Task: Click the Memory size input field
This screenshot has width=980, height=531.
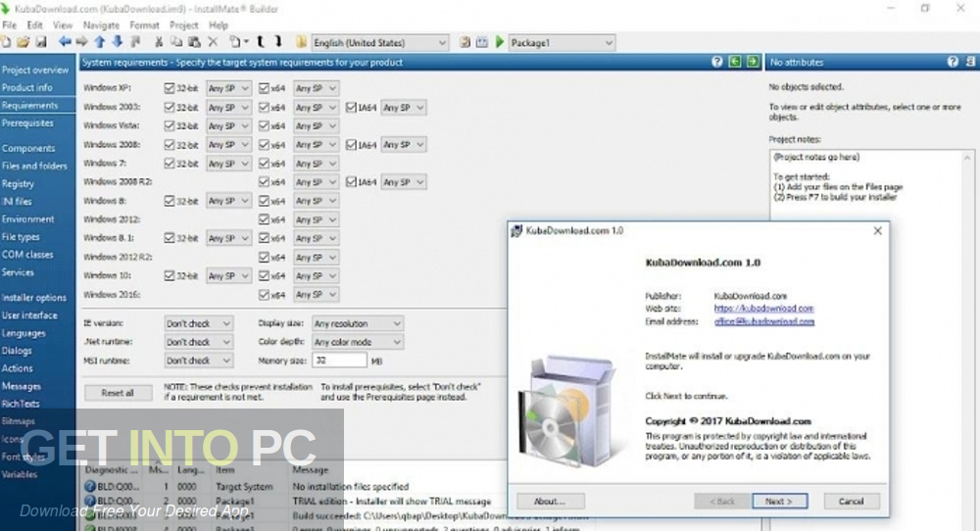Action: click(x=339, y=361)
